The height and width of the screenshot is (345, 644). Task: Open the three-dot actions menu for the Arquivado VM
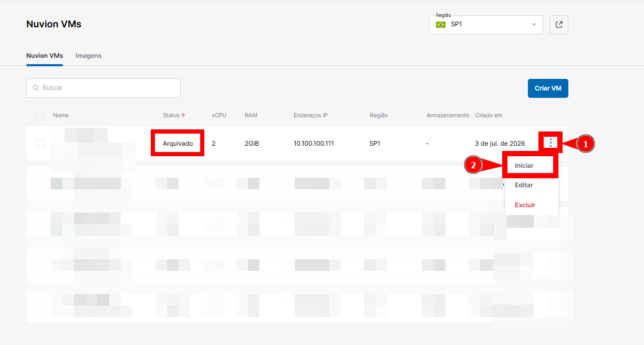point(550,143)
